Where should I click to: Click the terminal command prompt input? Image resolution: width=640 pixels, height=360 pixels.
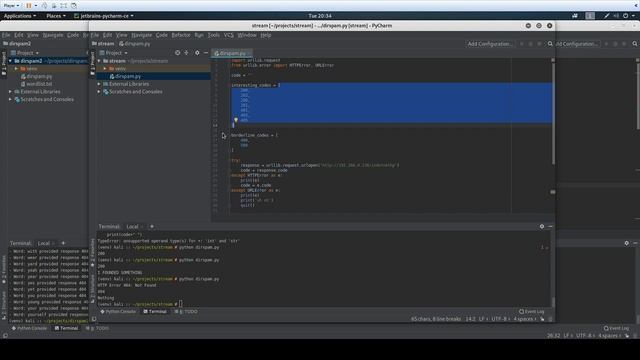click(x=180, y=304)
